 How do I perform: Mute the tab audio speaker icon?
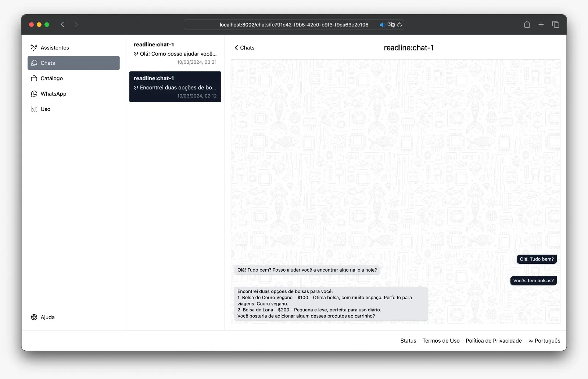(x=383, y=25)
